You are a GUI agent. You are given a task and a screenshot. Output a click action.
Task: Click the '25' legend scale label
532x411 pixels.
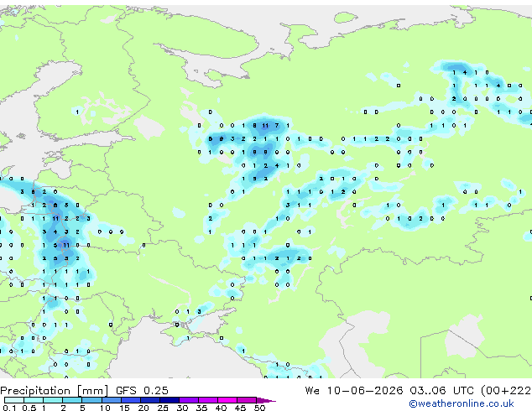pos(163,408)
